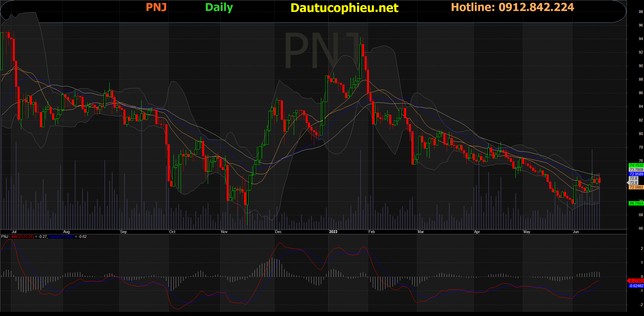Click the red -0.27022 MACD value tag
This screenshot has width=644, height=316.
[636, 281]
